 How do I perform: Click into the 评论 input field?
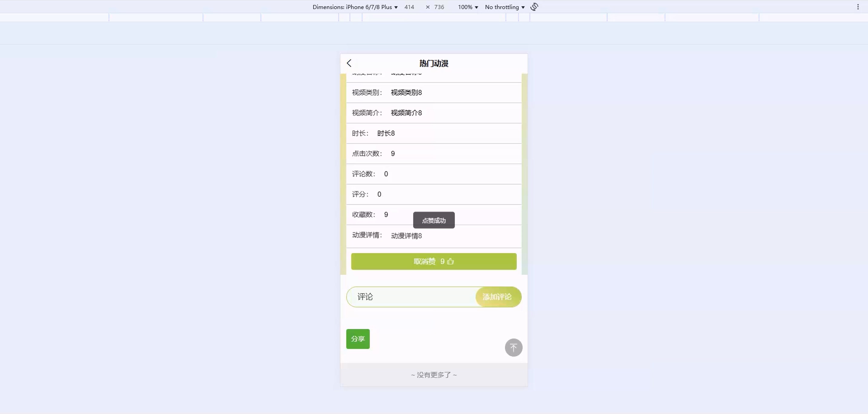tap(411, 297)
